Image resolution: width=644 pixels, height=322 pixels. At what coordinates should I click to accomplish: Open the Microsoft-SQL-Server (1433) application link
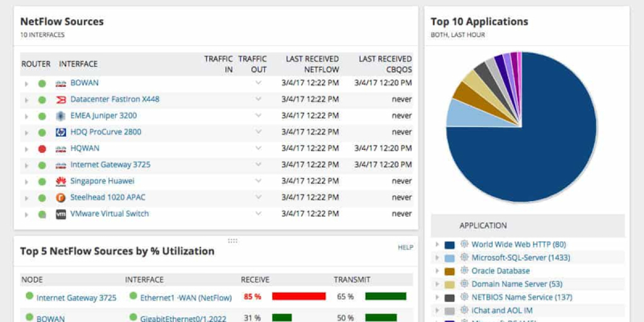click(x=521, y=258)
